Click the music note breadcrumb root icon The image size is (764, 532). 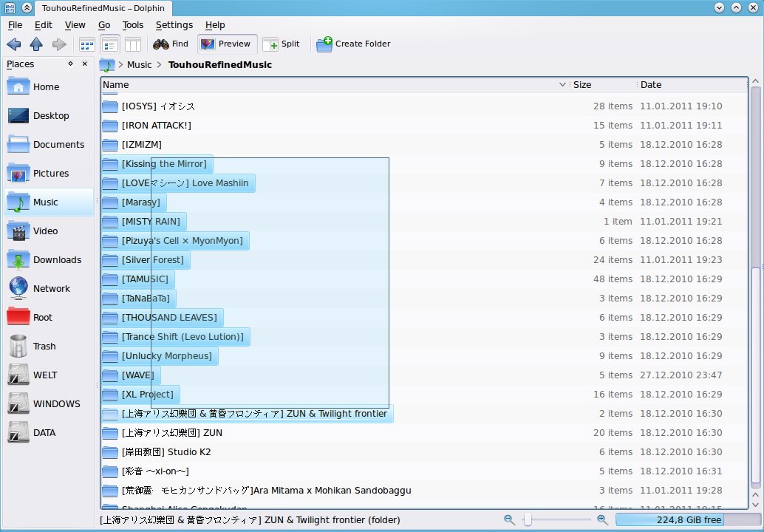tap(106, 65)
